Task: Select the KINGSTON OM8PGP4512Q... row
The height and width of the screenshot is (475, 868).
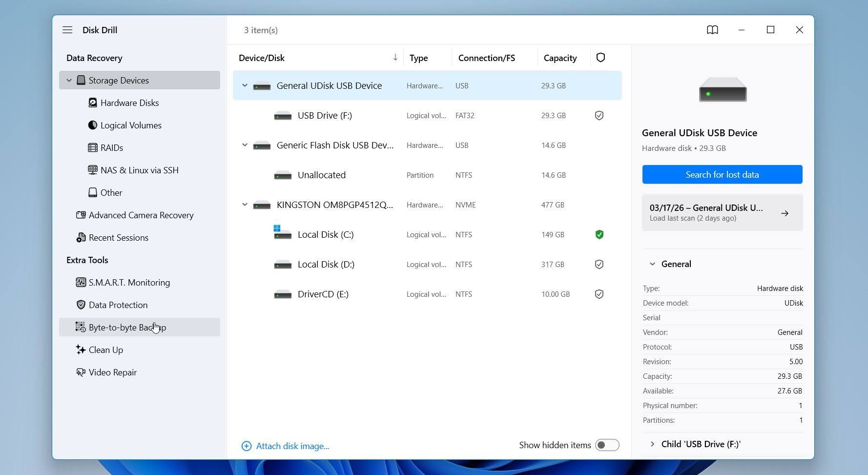Action: (427, 205)
